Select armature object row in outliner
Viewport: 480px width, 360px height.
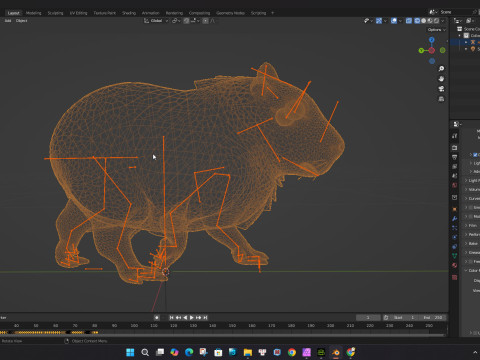pos(465,42)
